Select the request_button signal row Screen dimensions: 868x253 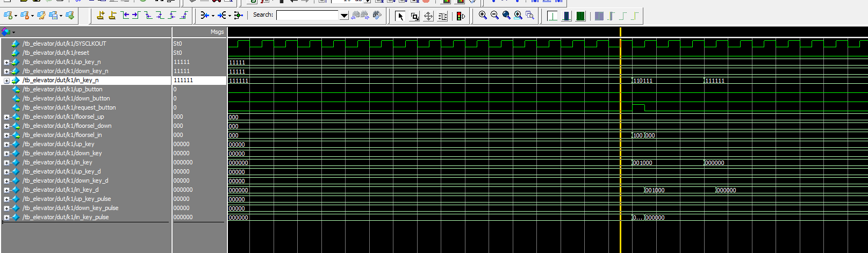(69, 107)
